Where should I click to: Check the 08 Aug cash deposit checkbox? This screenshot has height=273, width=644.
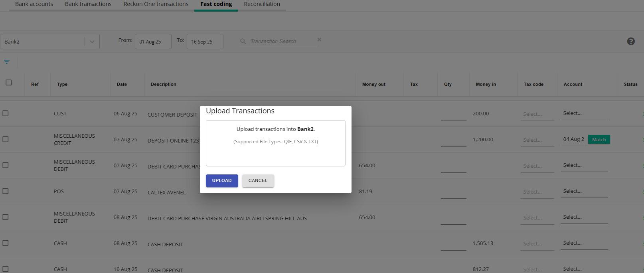(6, 243)
